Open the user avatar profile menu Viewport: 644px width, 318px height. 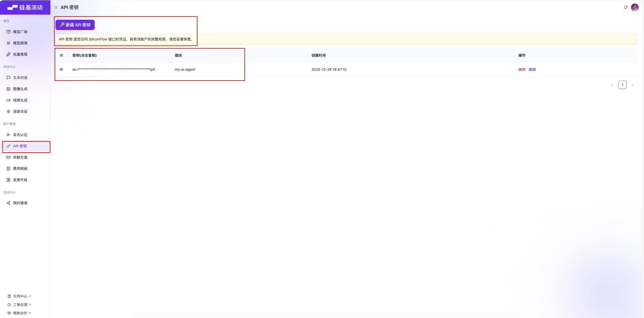point(635,7)
